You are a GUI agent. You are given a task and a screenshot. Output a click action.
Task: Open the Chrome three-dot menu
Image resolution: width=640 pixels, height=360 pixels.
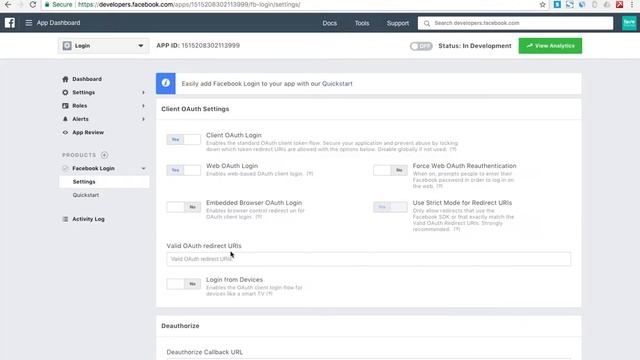632,4
